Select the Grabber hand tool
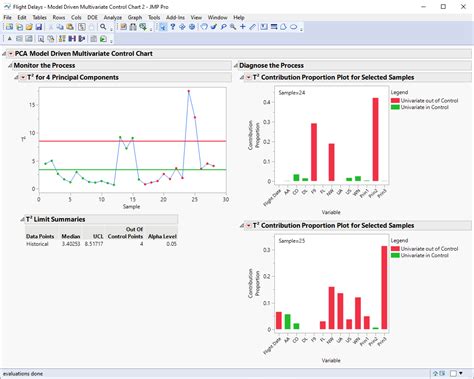Screen dimensions: 474x379 coord(204,27)
